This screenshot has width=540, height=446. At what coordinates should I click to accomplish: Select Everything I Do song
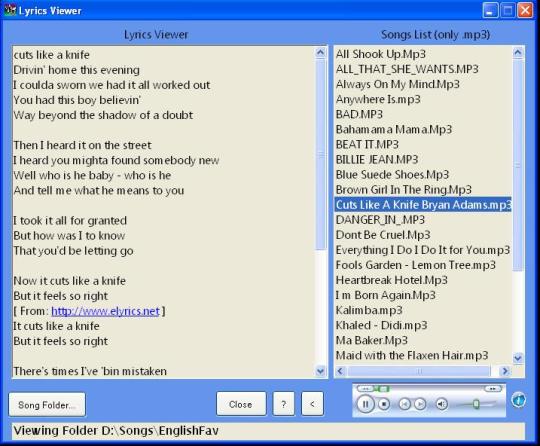tap(423, 250)
